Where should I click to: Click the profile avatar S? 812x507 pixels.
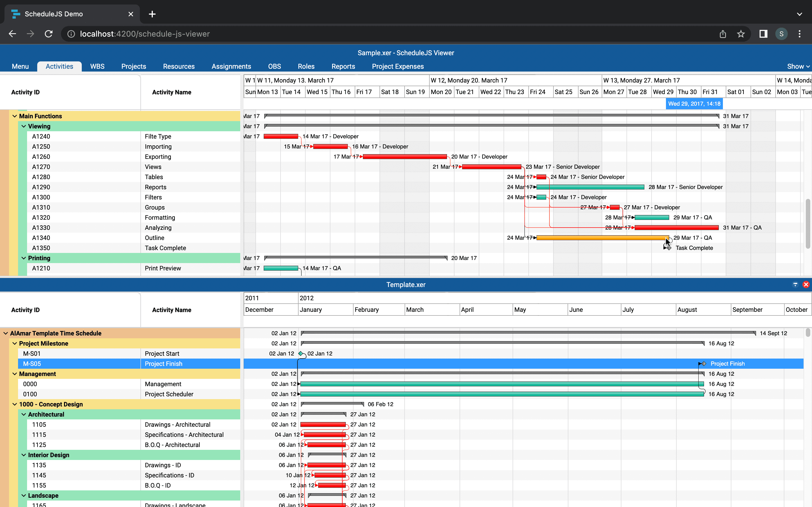(x=781, y=34)
